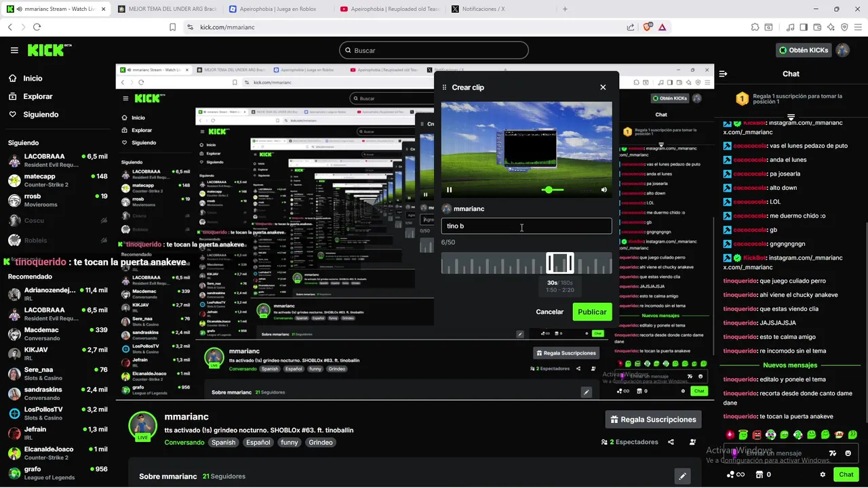Click the mmarianc streamer avatar with LIVE badge
Image resolution: width=868 pixels, height=488 pixels.
[x=142, y=426]
